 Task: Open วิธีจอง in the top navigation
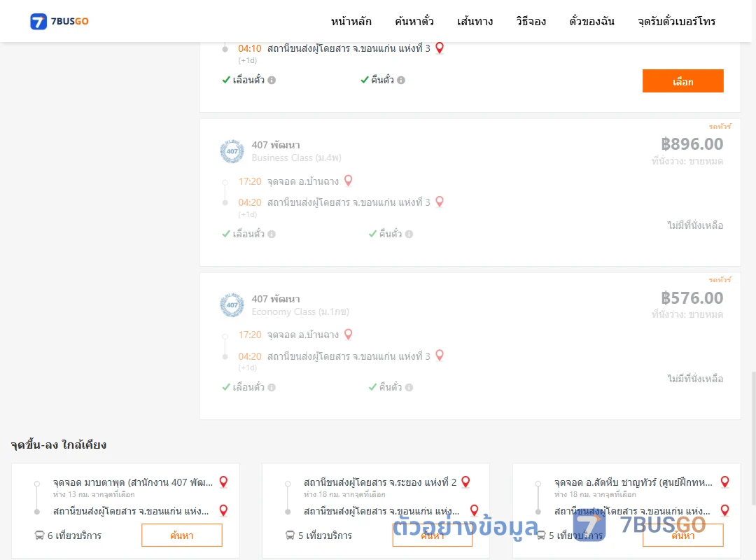point(531,21)
